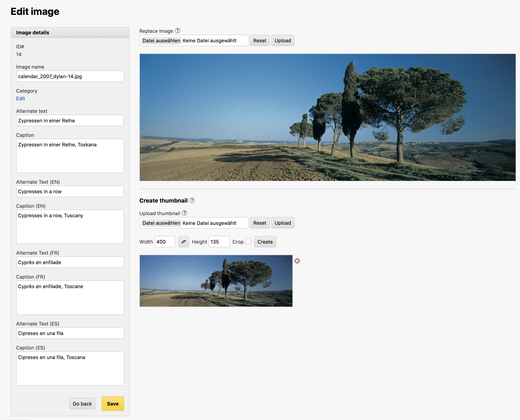Viewport: 520px width, 420px height.
Task: Swap width and height values icon
Action: point(184,242)
